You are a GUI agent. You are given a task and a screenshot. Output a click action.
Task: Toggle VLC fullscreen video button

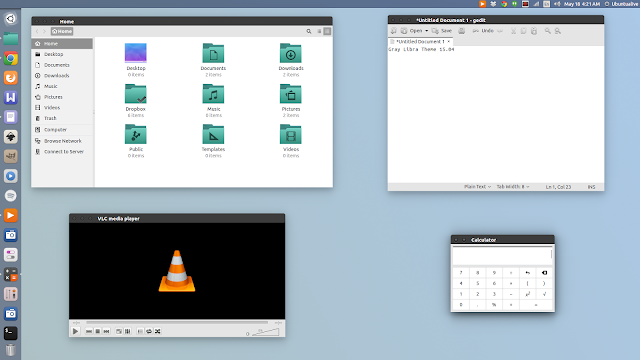click(119, 331)
